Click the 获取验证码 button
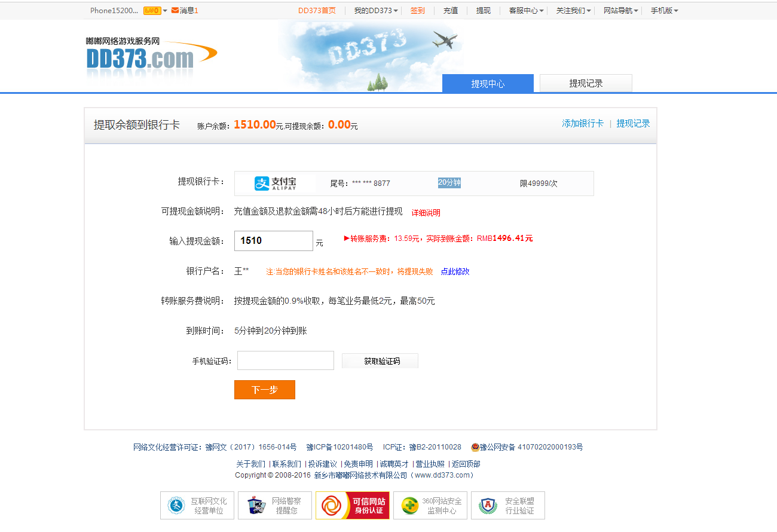777x532 pixels. click(380, 361)
